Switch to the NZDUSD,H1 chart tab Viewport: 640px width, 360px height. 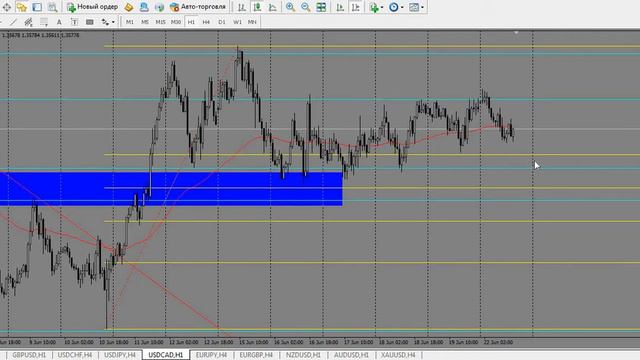click(303, 355)
